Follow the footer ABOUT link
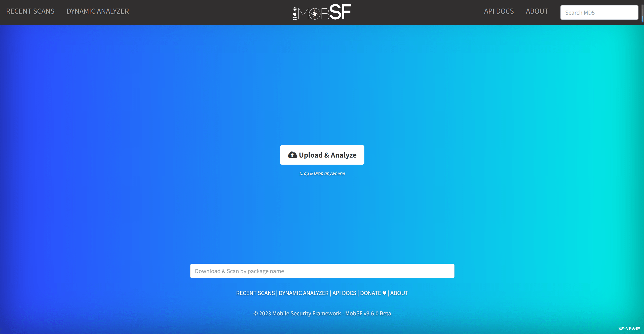 399,293
